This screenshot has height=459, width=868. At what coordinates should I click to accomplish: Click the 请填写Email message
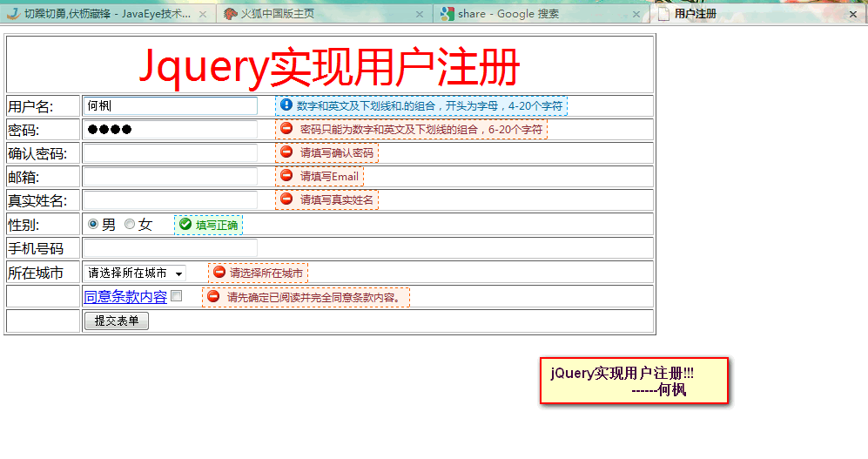[x=329, y=177]
